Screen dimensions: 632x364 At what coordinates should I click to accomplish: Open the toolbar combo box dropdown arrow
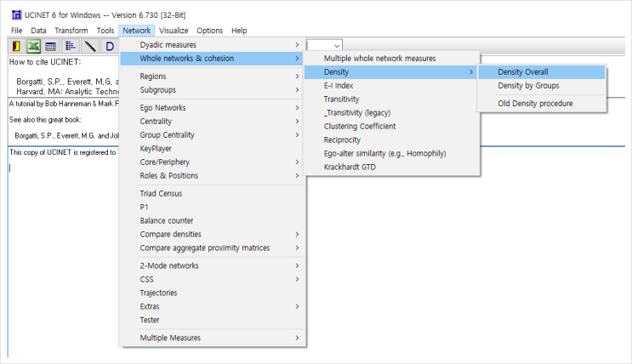coord(337,46)
